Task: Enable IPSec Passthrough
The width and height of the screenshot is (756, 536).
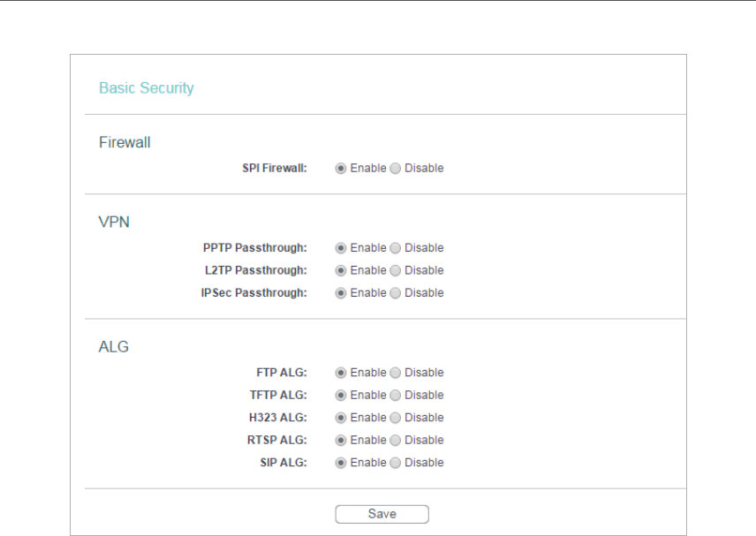Action: click(341, 293)
